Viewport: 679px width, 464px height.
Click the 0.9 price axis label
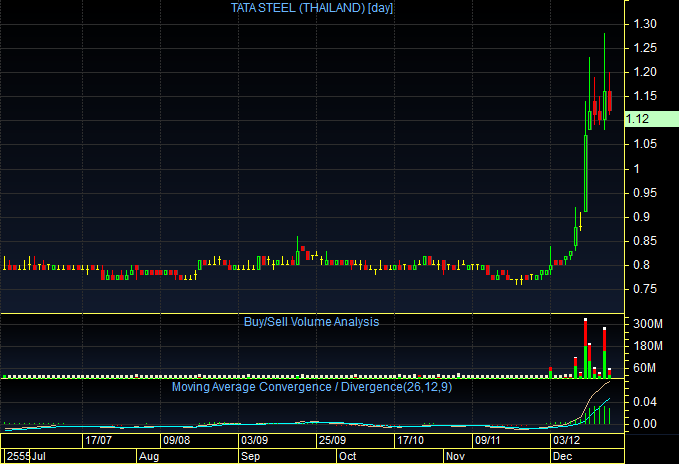[641, 217]
